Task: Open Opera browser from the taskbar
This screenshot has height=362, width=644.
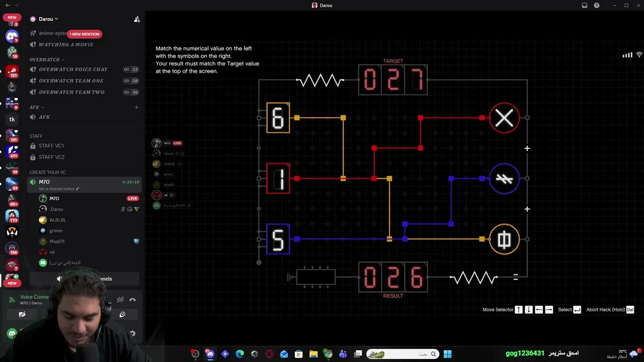Action: (x=269, y=354)
